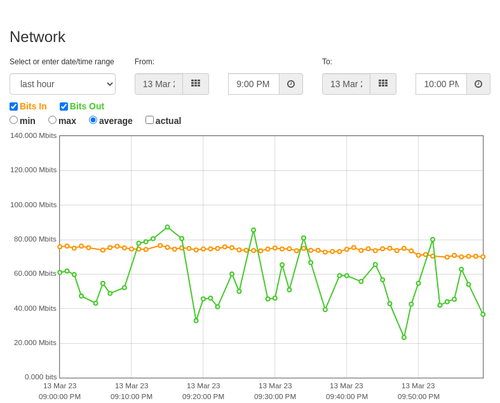Viewport: 500px width, 403px height.
Task: Open the From time clock picker icon
Action: click(x=291, y=84)
